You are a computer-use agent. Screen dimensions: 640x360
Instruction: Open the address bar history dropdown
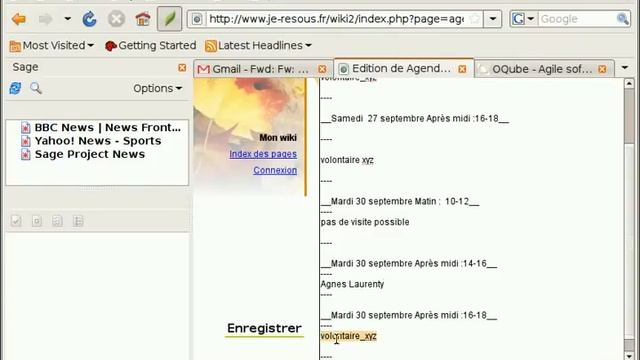point(493,19)
